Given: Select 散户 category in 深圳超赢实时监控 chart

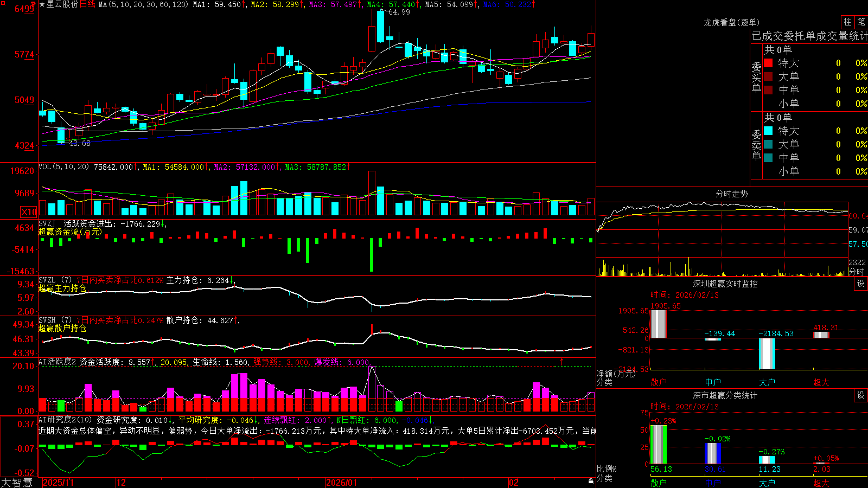Looking at the screenshot, I should coord(659,382).
